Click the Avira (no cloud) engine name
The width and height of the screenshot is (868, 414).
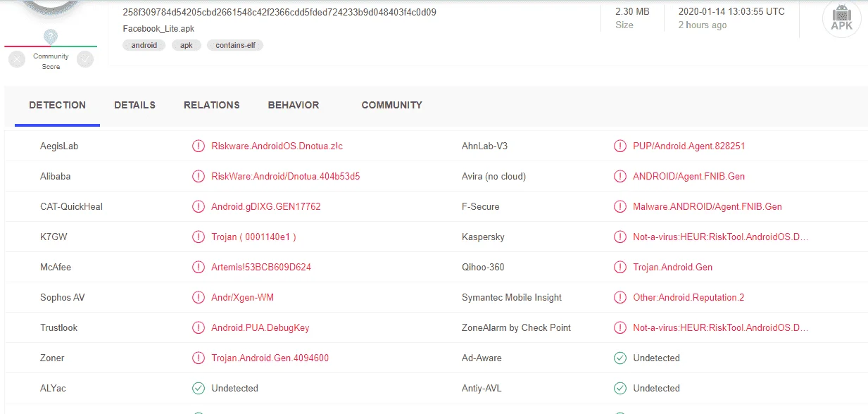493,176
